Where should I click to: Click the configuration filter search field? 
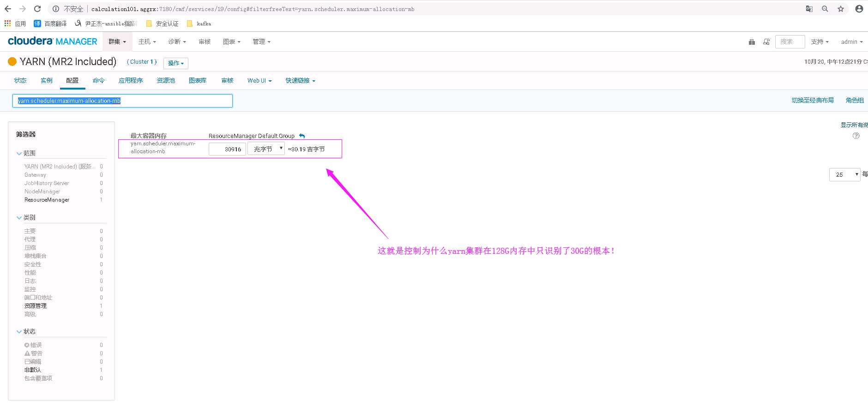(122, 101)
